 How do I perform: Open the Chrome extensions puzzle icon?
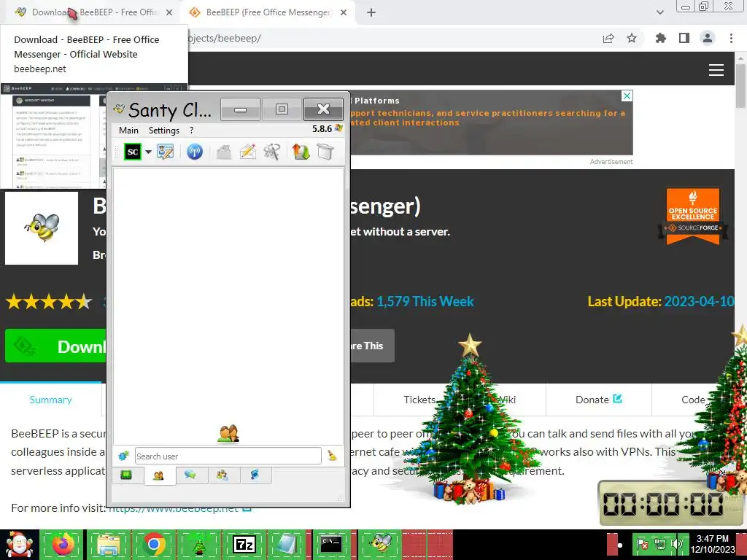coord(661,38)
